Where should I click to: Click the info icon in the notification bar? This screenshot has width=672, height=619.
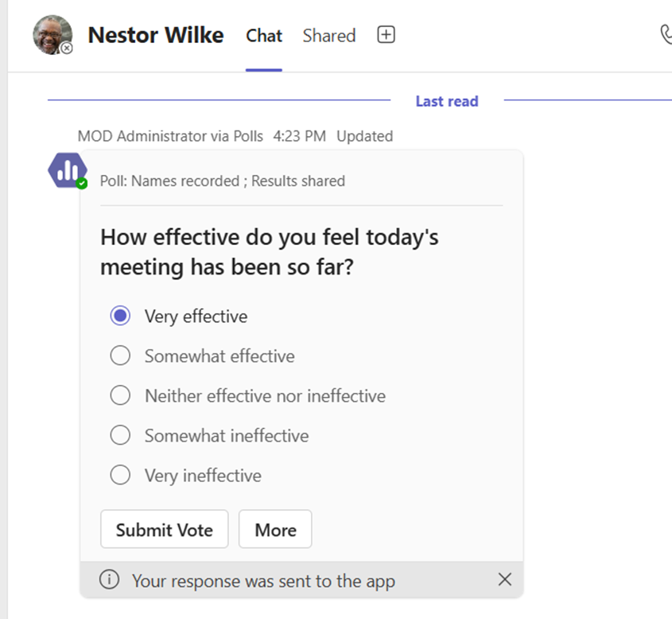click(109, 580)
